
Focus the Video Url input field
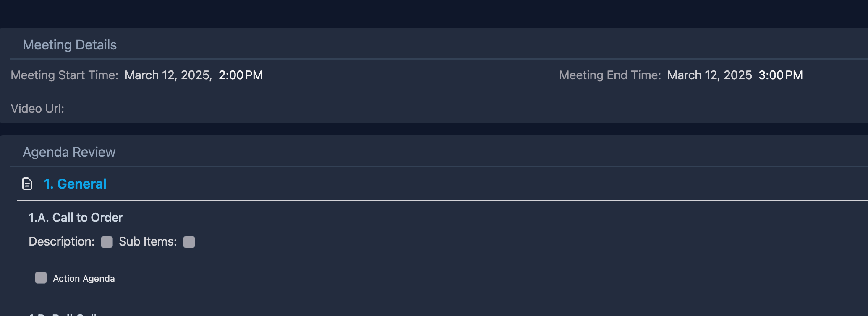451,109
